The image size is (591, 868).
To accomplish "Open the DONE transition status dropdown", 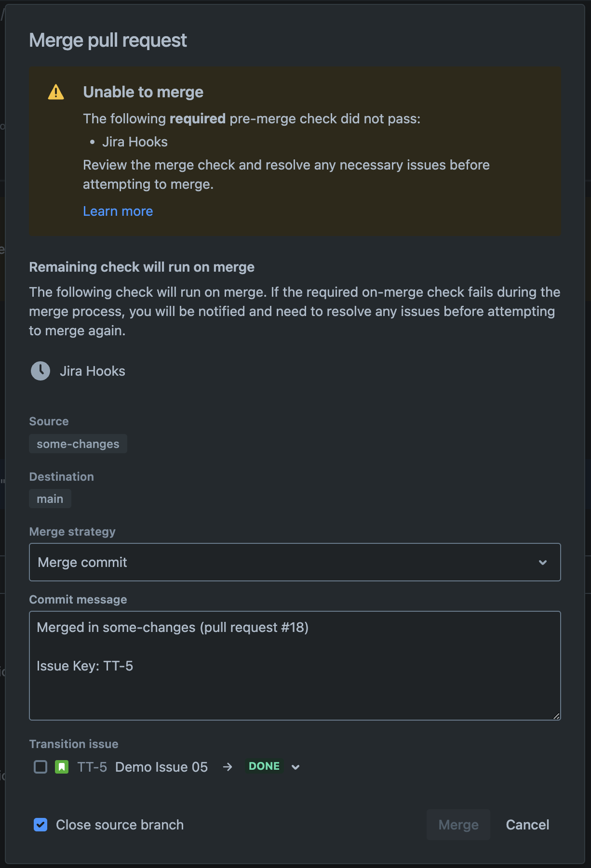I will [x=264, y=766].
